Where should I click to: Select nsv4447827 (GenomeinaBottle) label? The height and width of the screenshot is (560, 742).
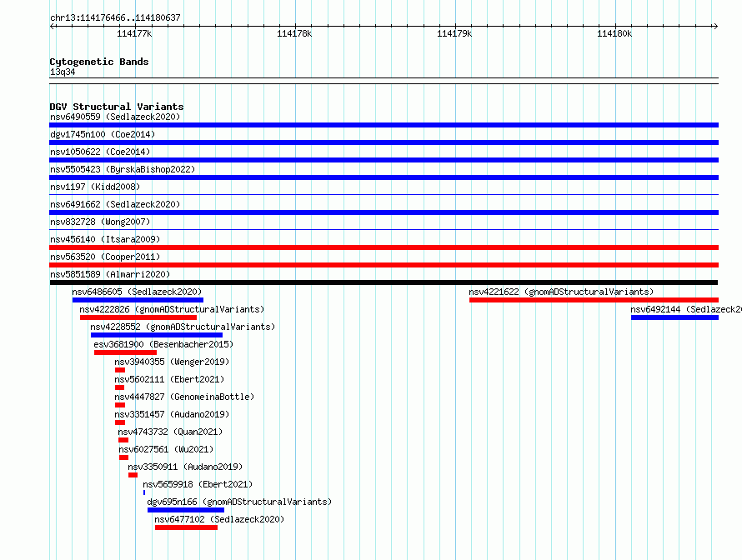(x=184, y=397)
